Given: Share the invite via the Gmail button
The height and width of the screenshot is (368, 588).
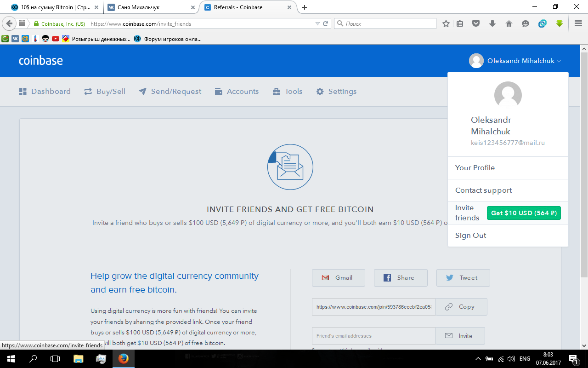Looking at the screenshot, I should pyautogui.click(x=339, y=278).
